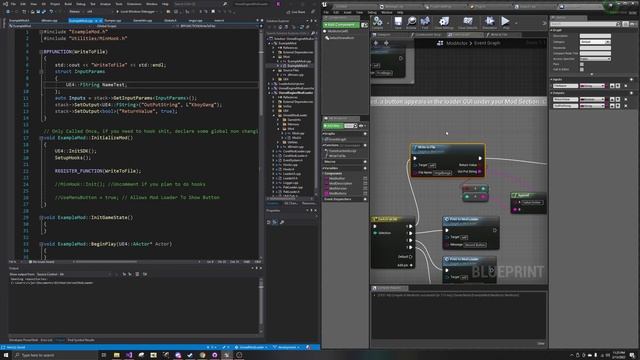This screenshot has width=640, height=360.
Task: Open the input parameter type dropdown
Action: (592, 86)
